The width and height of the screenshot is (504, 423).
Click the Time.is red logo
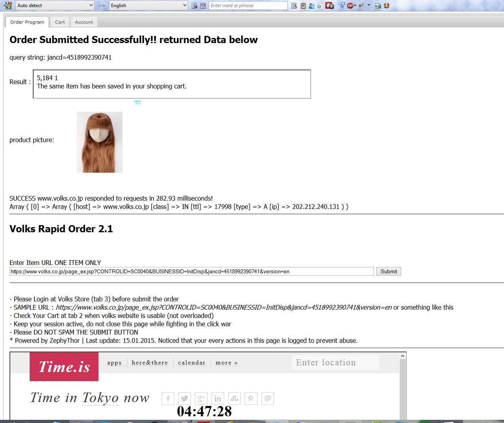pos(64,367)
